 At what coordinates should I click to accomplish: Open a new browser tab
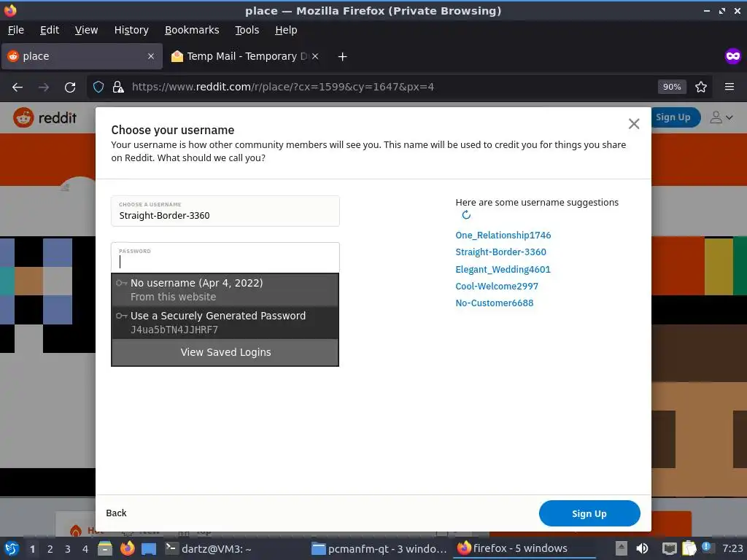pos(342,57)
